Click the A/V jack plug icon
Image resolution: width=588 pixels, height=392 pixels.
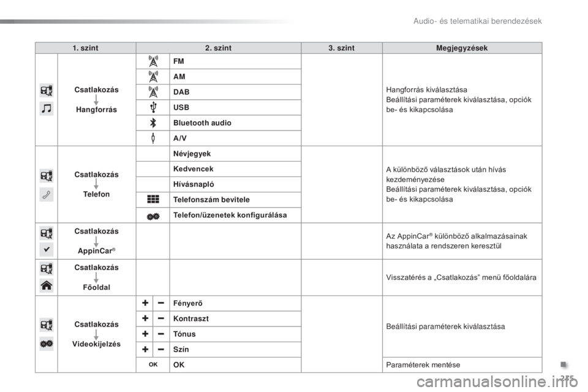[153, 138]
